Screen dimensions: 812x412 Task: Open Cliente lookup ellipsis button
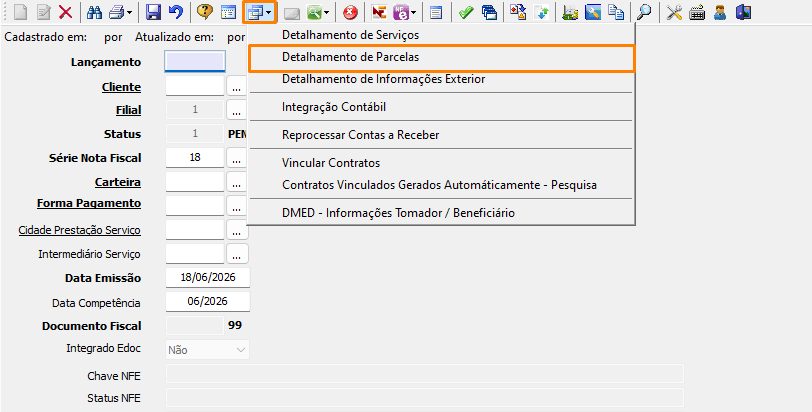point(237,86)
